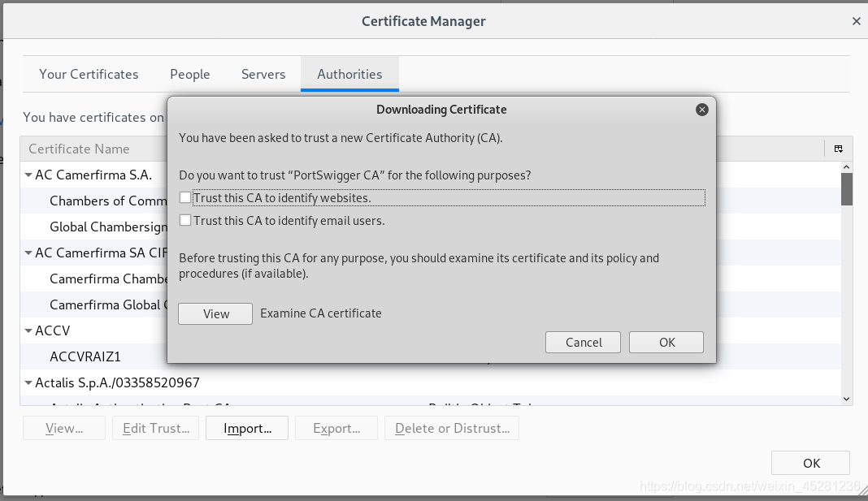868x501 pixels.
Task: Collapse the ACCV group
Action: tap(28, 330)
